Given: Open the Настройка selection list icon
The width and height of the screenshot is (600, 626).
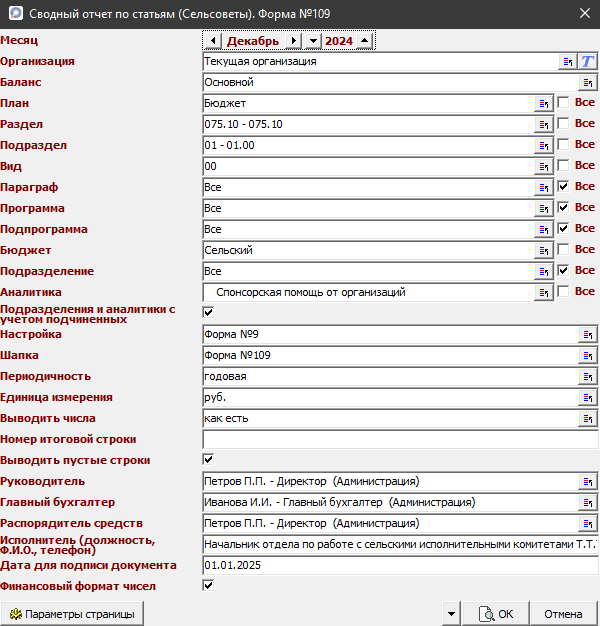Looking at the screenshot, I should tap(588, 334).
